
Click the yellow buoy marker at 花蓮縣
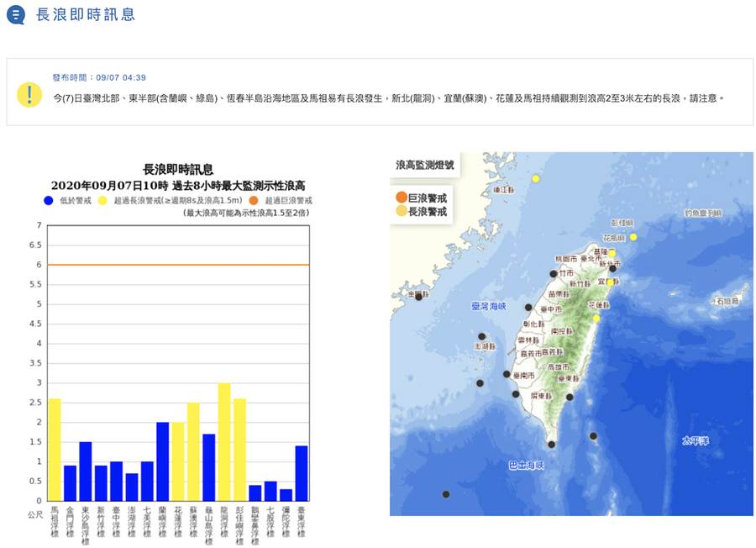[596, 319]
